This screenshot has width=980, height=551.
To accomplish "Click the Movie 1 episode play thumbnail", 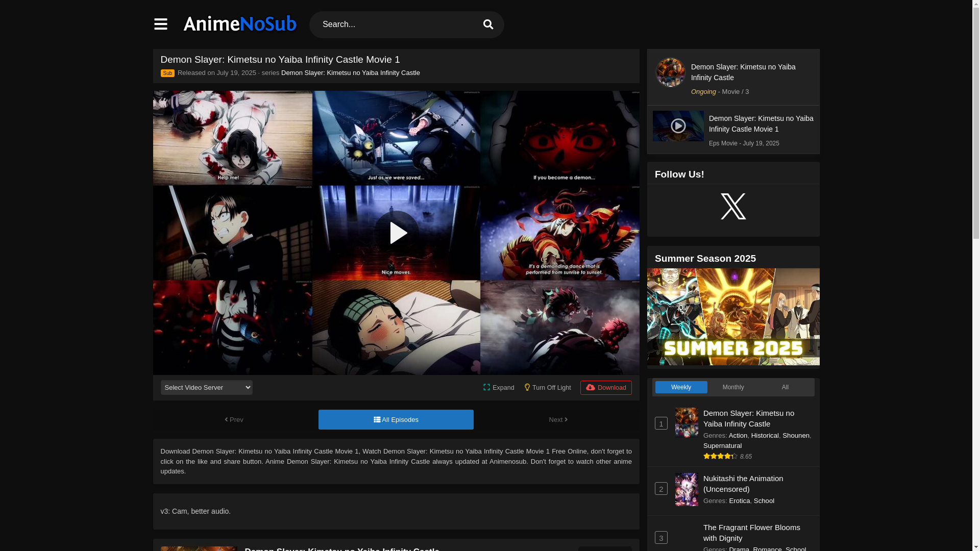I will point(678,126).
